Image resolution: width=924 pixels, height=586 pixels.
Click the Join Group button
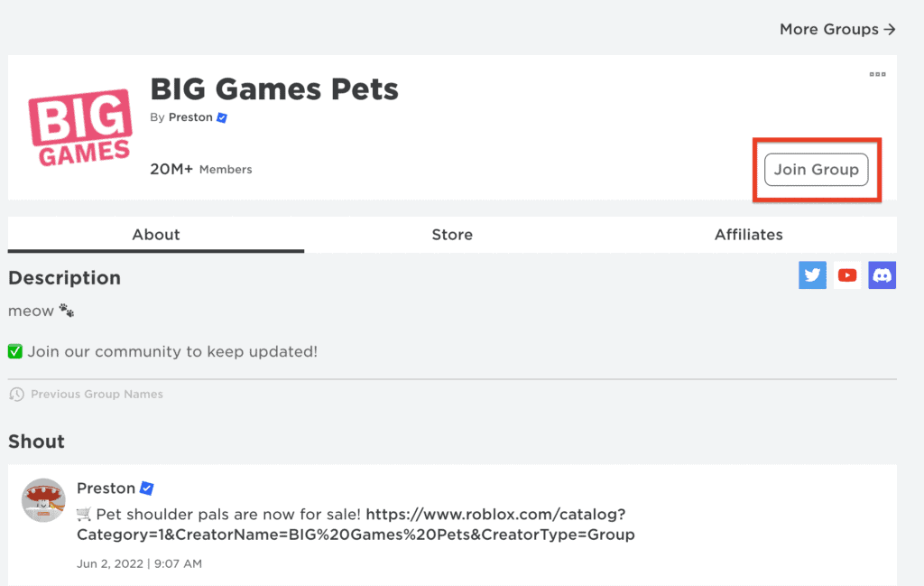[x=816, y=170]
